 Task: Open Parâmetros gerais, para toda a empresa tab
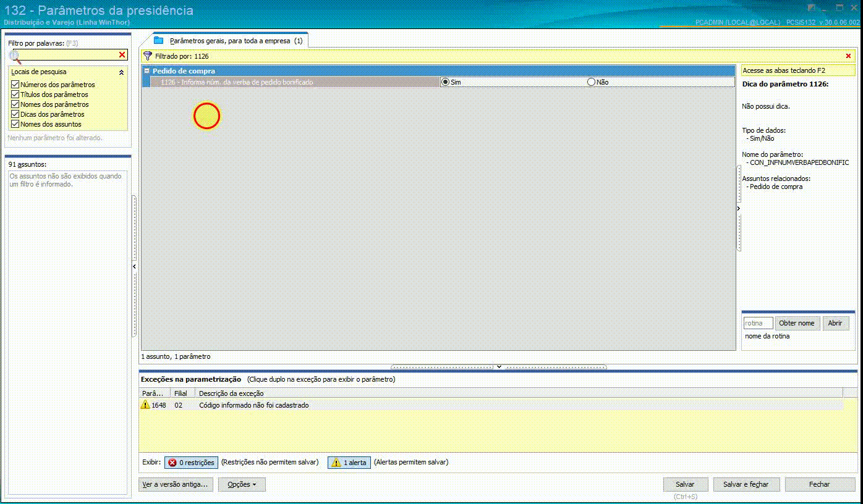click(x=229, y=41)
